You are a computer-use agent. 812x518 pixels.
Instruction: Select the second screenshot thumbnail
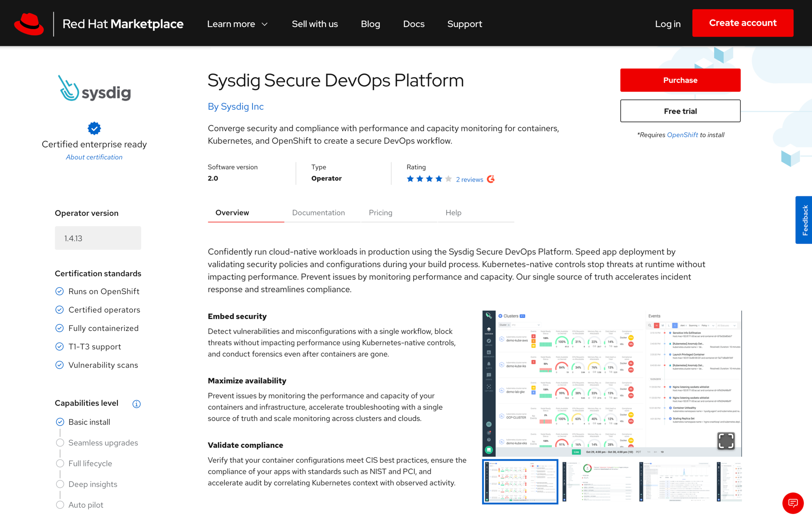tap(597, 482)
